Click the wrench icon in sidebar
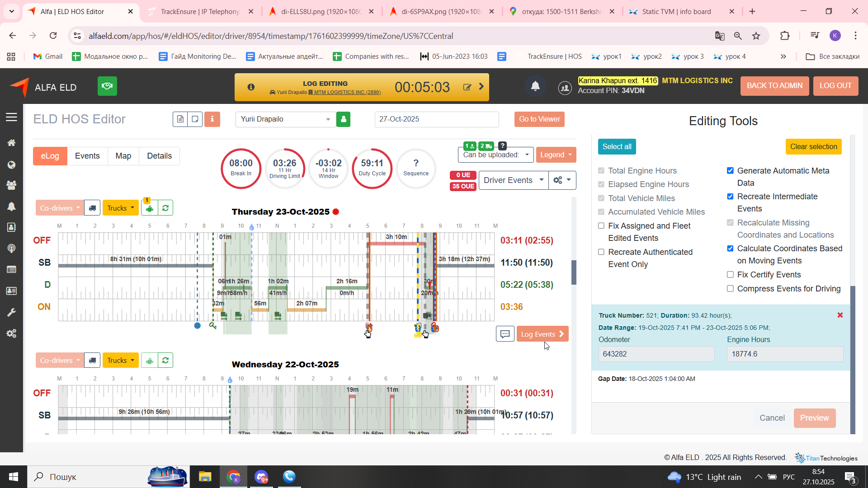This screenshot has width=868, height=488. pos(11,312)
